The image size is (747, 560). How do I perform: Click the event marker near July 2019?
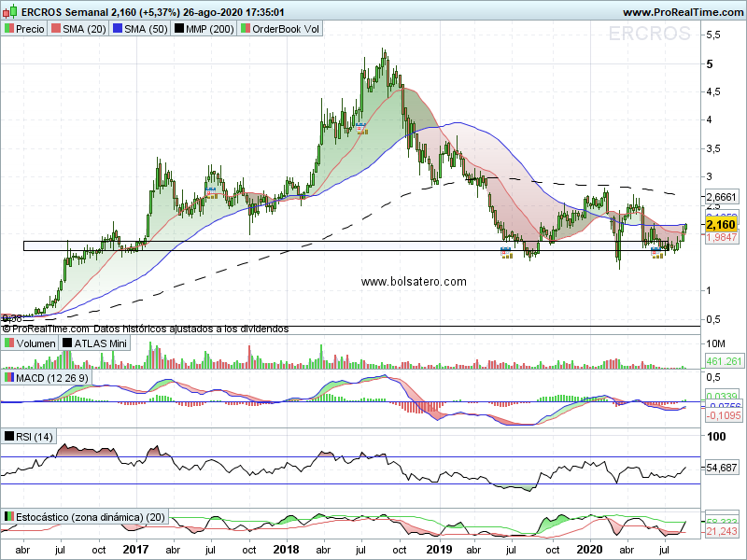tap(506, 252)
